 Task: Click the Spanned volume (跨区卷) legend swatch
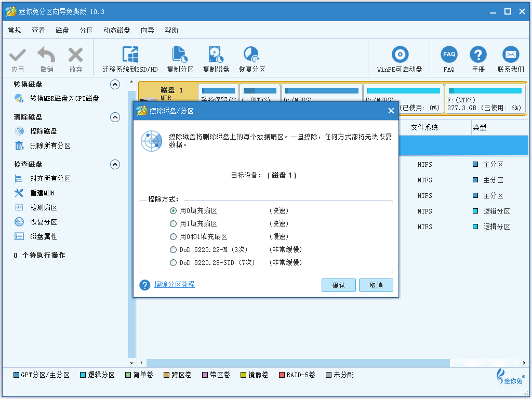(166, 375)
